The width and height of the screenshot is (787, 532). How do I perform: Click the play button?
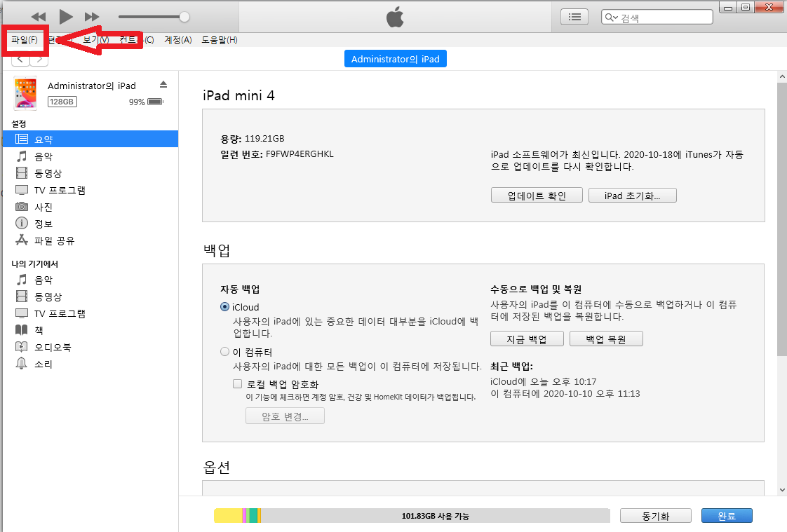(x=65, y=17)
